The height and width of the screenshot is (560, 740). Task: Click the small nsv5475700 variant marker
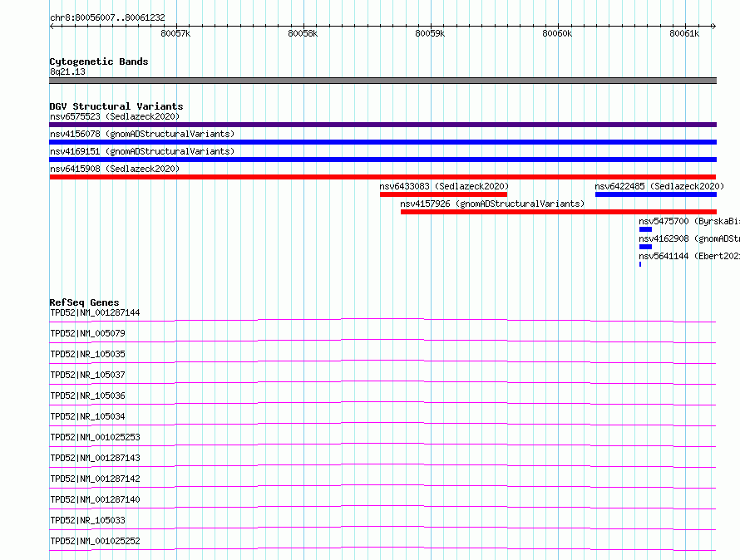click(x=645, y=229)
